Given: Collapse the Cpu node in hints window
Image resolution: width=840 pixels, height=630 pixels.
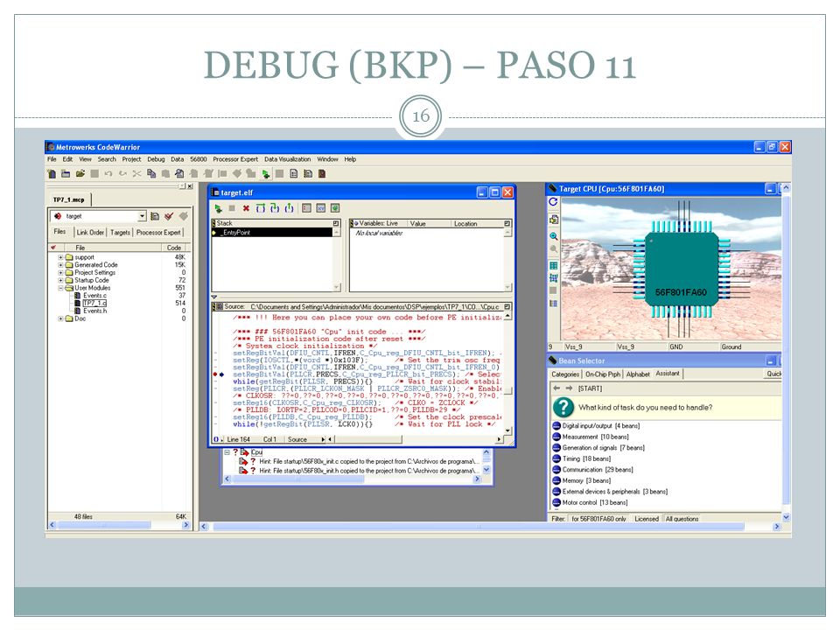Looking at the screenshot, I should tap(227, 452).
